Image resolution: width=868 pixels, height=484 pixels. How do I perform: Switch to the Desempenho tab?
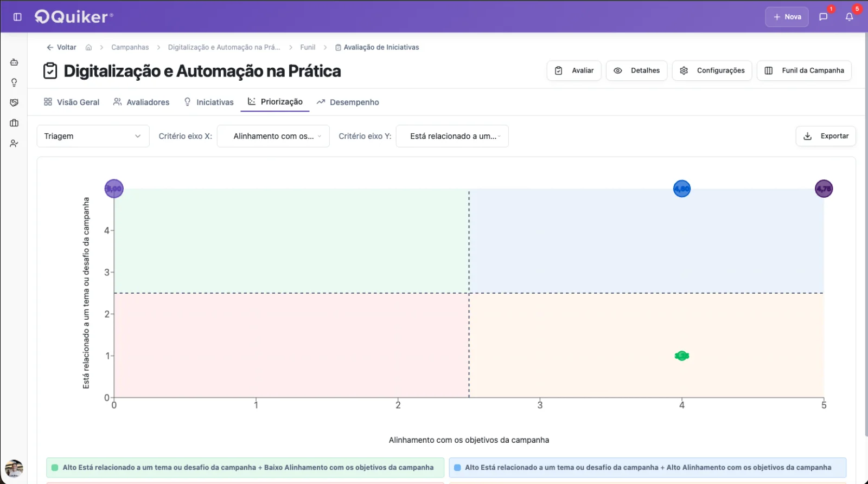point(348,102)
